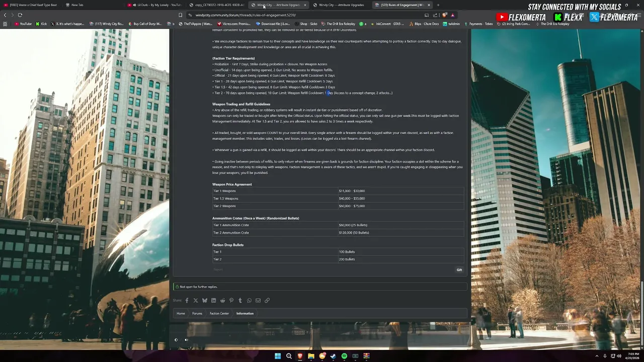Share thread on WhatsApp icon
The height and width of the screenshot is (362, 644).
[x=249, y=301]
